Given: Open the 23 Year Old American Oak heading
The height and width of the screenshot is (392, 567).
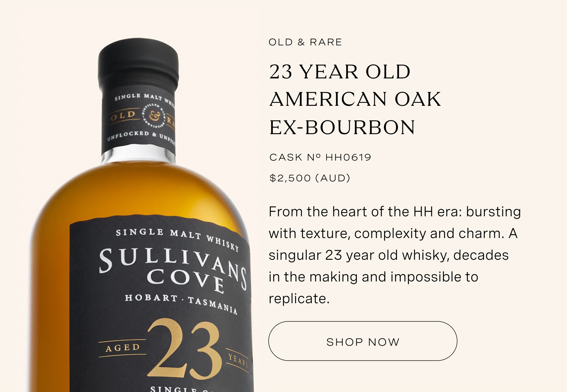Looking at the screenshot, I should click(355, 99).
